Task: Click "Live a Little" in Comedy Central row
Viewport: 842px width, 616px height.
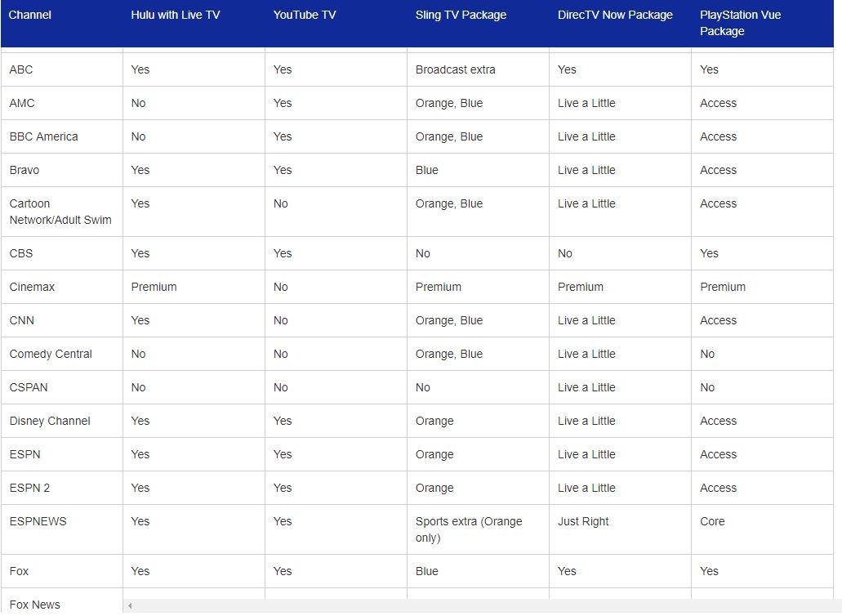Action: pos(586,354)
